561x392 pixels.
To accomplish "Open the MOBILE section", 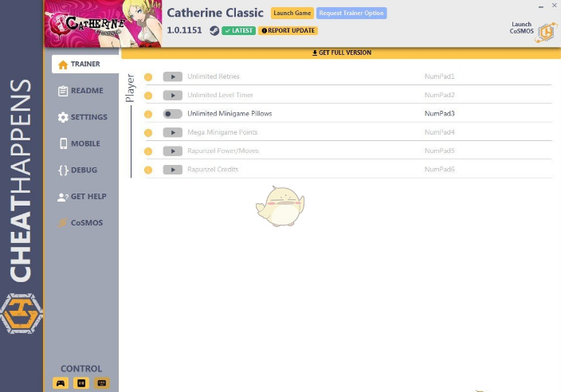I will 80,143.
